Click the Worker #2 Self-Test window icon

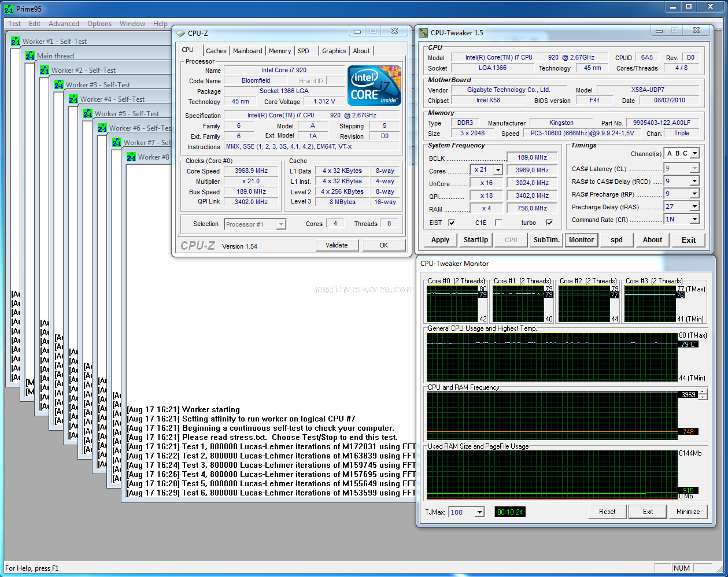coord(45,70)
